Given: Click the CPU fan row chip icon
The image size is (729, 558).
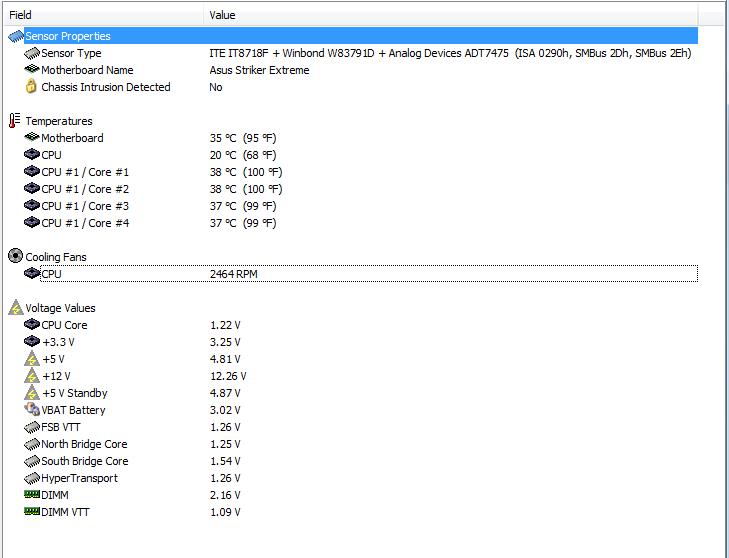Looking at the screenshot, I should pos(32,273).
